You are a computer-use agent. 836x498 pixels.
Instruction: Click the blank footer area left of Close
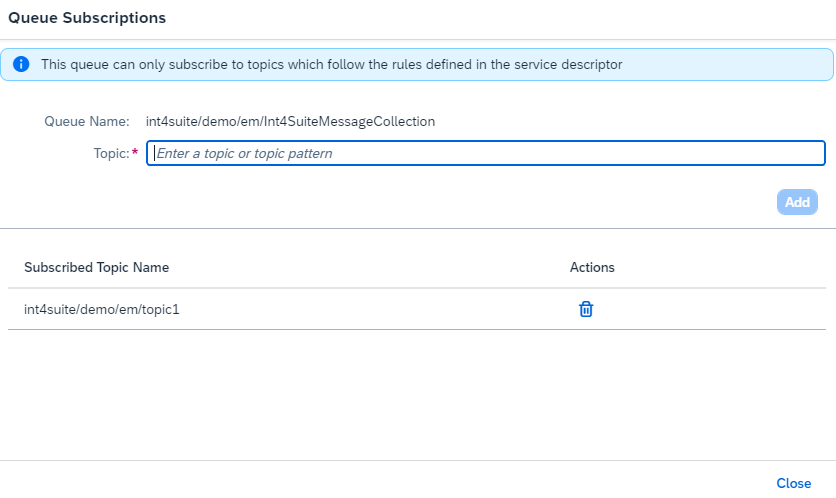[x=400, y=482]
